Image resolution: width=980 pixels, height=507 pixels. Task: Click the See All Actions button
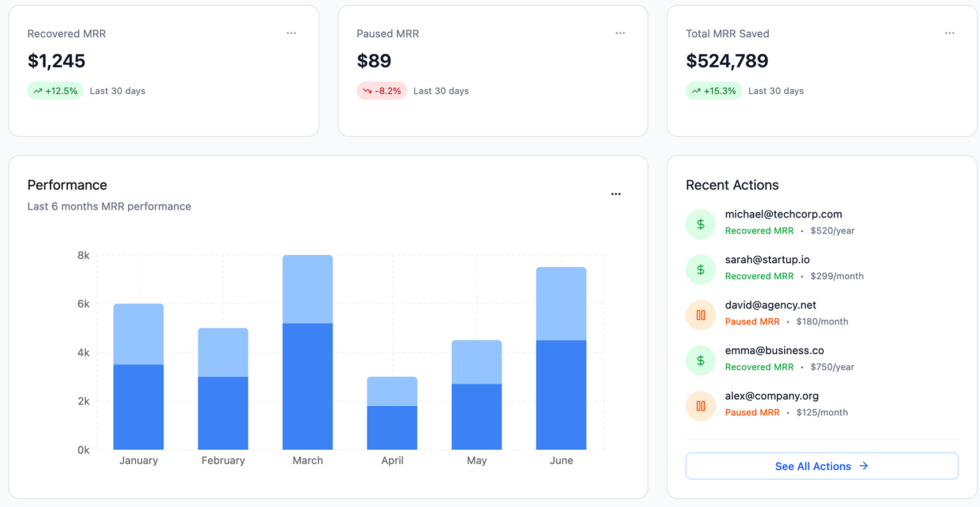point(821,466)
